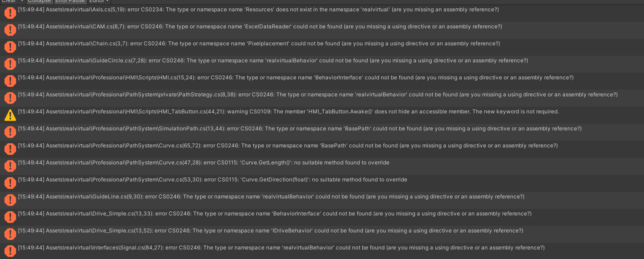Viewport: 644px width, 259px height.
Task: Open the Clear options dropdown arrow
Action: [x=22, y=1]
